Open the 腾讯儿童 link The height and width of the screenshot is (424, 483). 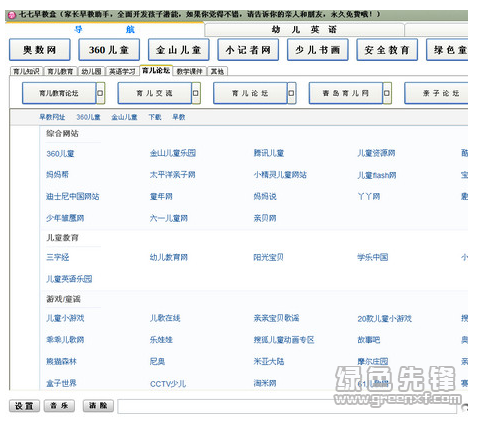click(269, 153)
